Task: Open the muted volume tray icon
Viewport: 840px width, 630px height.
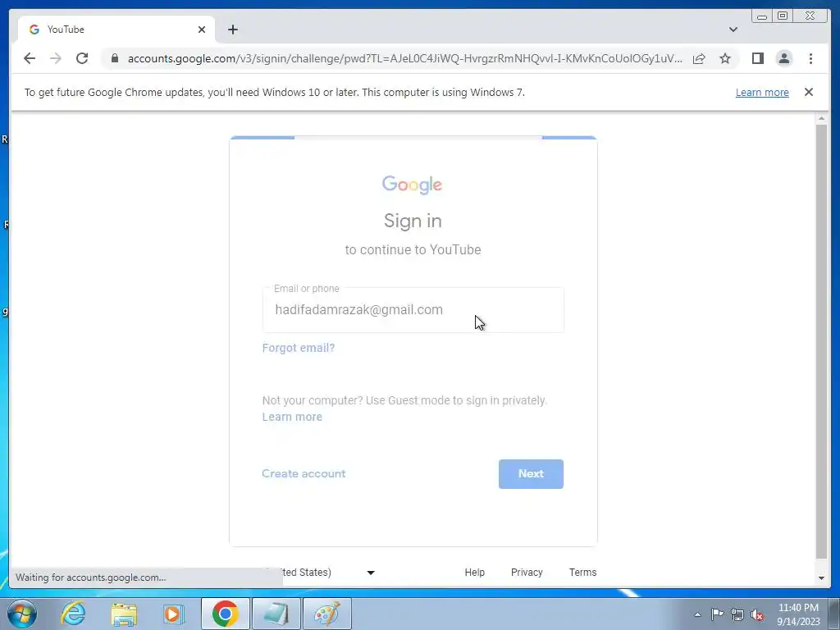Action: click(x=757, y=614)
